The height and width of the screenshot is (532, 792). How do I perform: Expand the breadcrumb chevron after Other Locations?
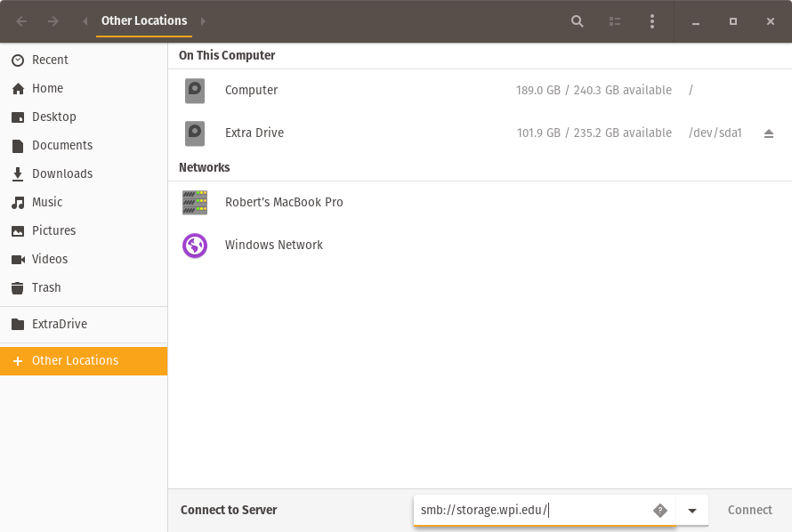click(201, 20)
